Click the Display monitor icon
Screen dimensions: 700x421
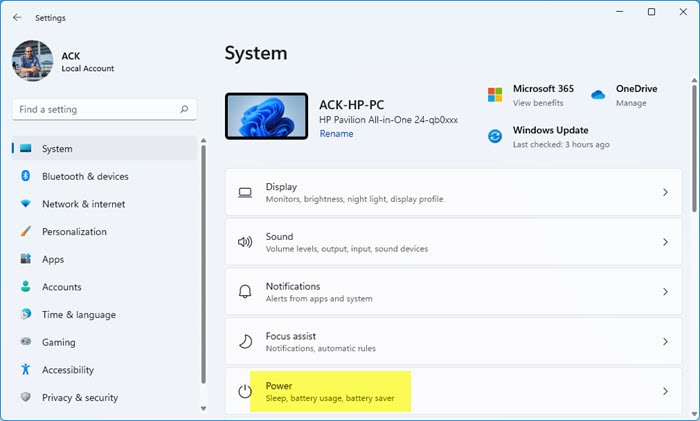[245, 192]
